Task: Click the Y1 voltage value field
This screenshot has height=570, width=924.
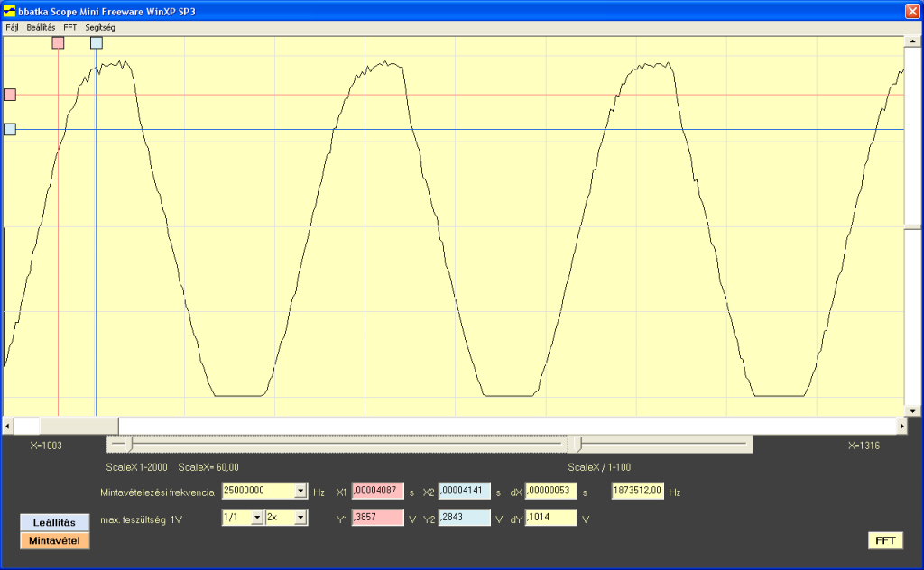Action: click(378, 518)
